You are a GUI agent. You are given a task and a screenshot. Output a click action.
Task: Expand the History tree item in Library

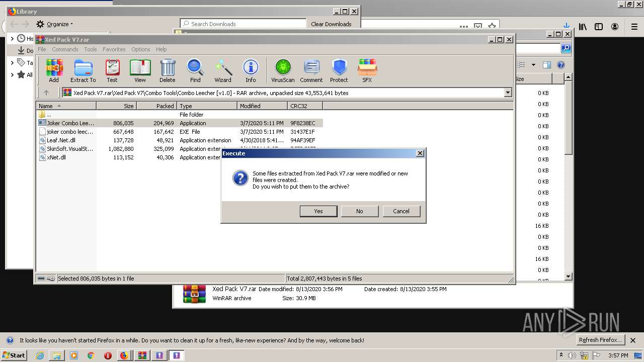tap(12, 38)
